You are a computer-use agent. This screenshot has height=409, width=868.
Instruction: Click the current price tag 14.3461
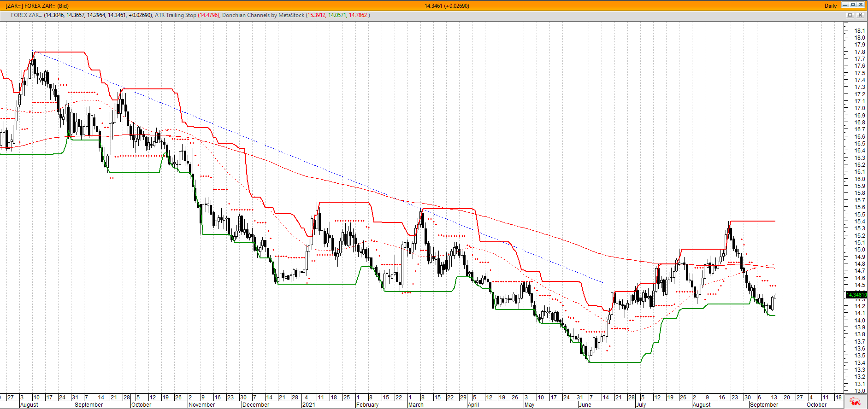(x=856, y=295)
